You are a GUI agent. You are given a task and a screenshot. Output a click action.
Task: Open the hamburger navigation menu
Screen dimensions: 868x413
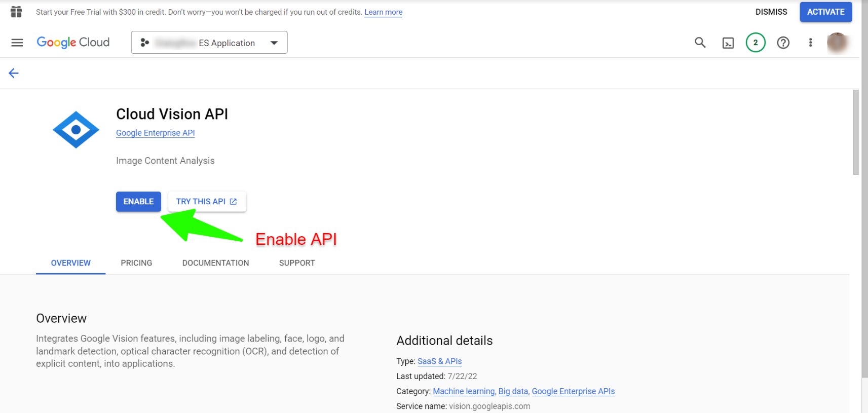click(17, 43)
